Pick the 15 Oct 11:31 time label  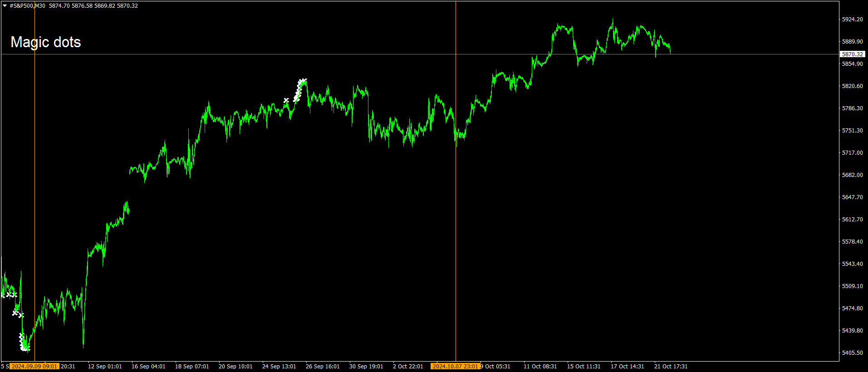pyautogui.click(x=584, y=367)
